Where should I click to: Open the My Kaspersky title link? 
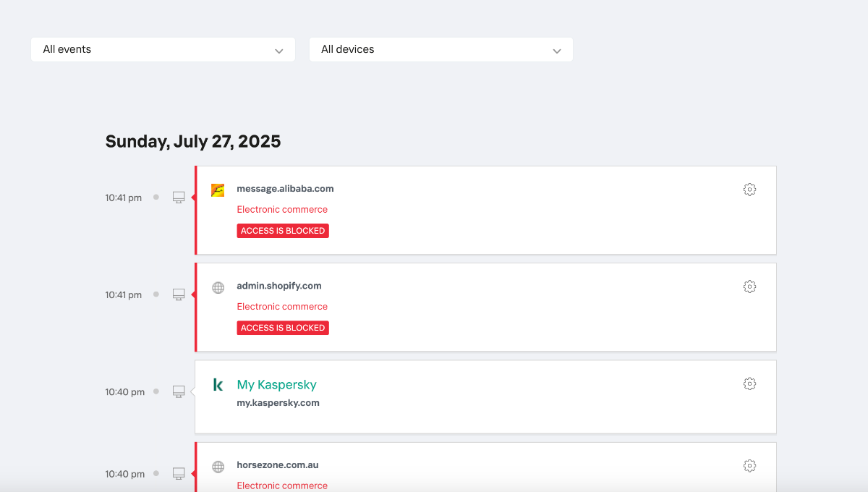pos(276,385)
